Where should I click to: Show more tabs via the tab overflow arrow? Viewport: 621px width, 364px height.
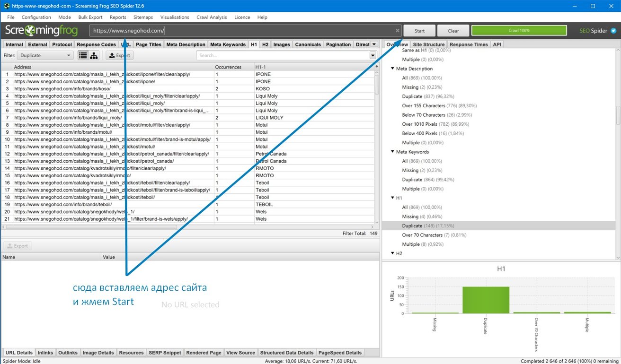tap(374, 44)
